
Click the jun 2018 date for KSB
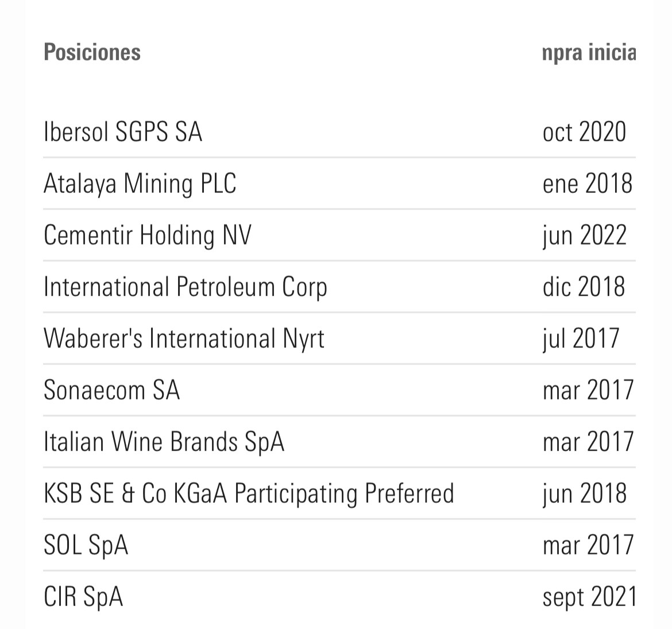(585, 494)
